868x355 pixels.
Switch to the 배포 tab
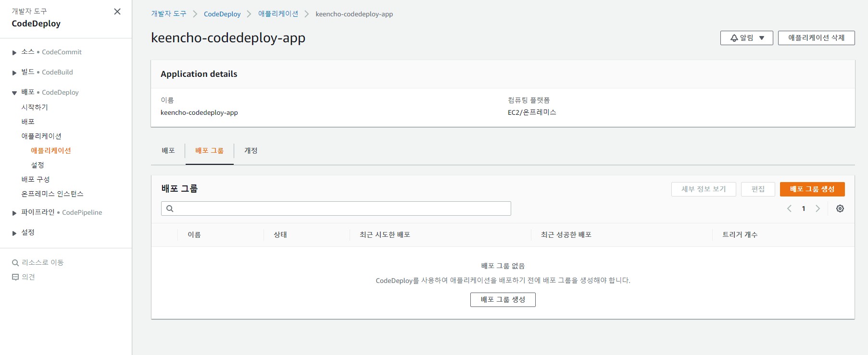168,151
